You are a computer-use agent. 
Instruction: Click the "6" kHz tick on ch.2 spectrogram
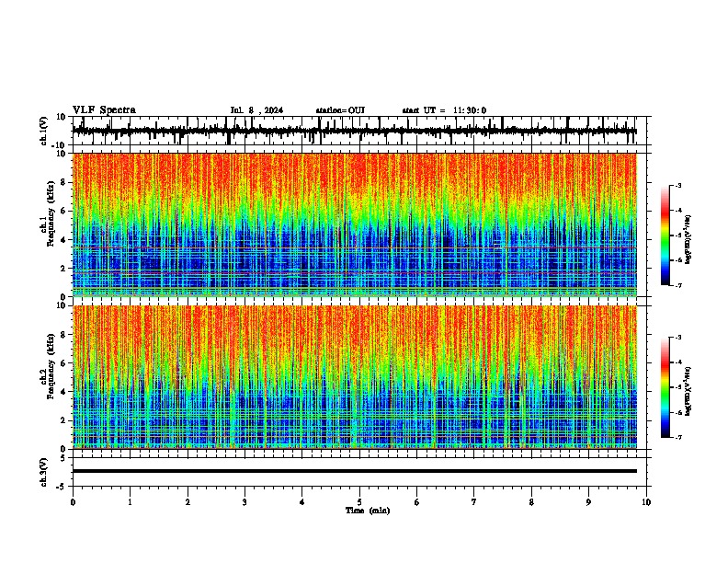[63, 363]
